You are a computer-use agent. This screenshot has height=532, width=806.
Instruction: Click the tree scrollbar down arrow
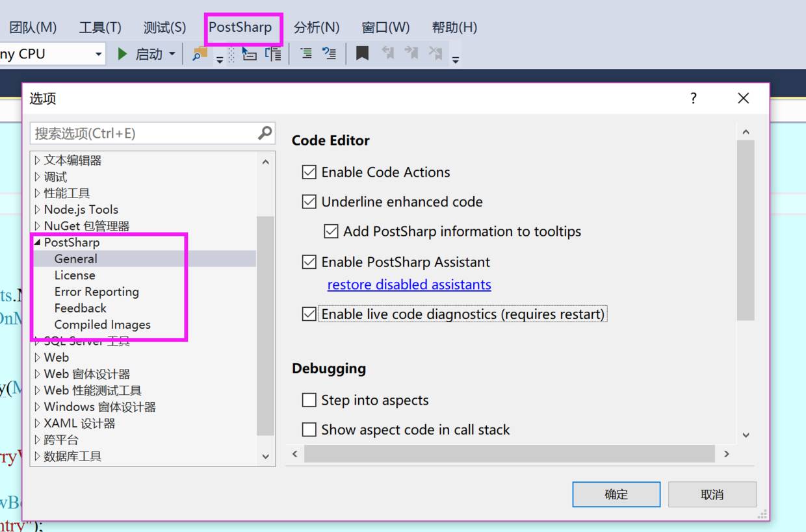[x=265, y=457]
